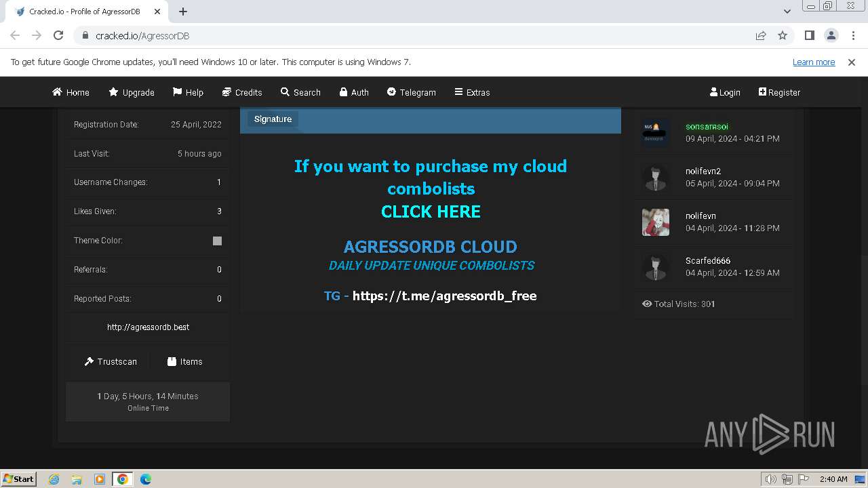This screenshot has width=868, height=488.
Task: Open the t.me/agressordb_free link
Action: pyautogui.click(x=444, y=296)
